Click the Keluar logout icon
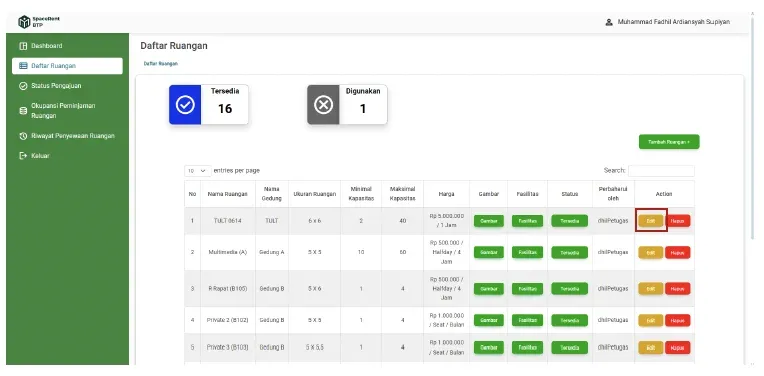The width and height of the screenshot is (764, 376). (x=22, y=156)
